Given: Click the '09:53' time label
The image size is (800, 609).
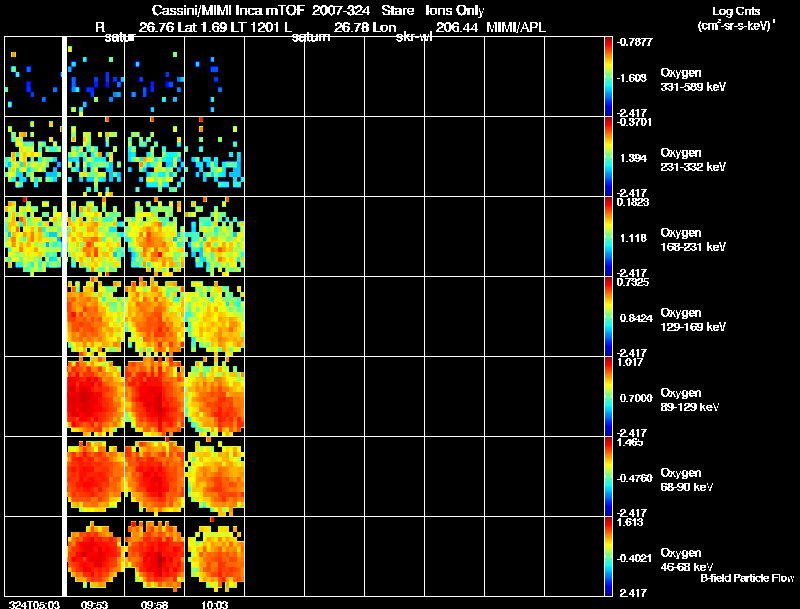Looking at the screenshot, I should tap(94, 604).
